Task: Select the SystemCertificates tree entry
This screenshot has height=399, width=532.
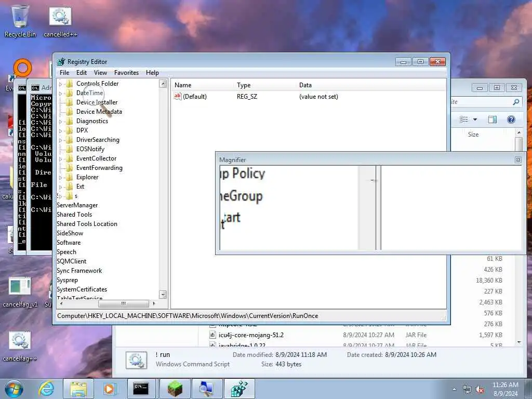Action: click(82, 289)
